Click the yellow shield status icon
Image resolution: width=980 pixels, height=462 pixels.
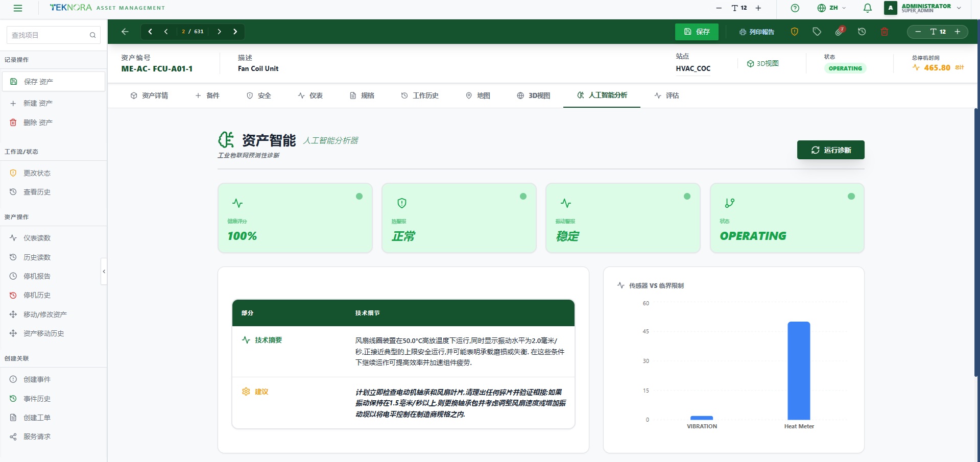pos(795,32)
